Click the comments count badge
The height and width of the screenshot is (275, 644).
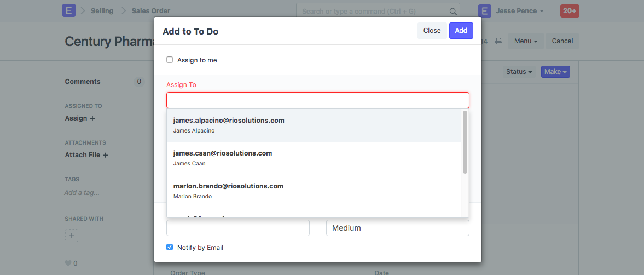click(x=139, y=82)
